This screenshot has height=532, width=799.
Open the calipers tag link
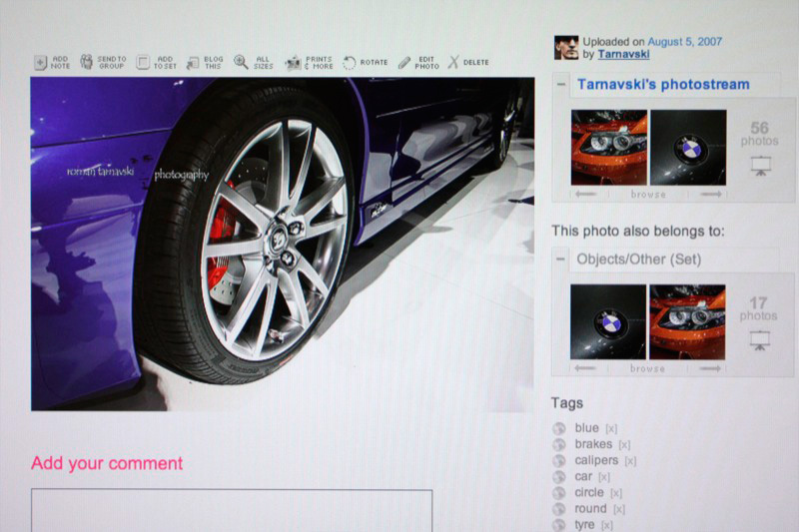(596, 461)
